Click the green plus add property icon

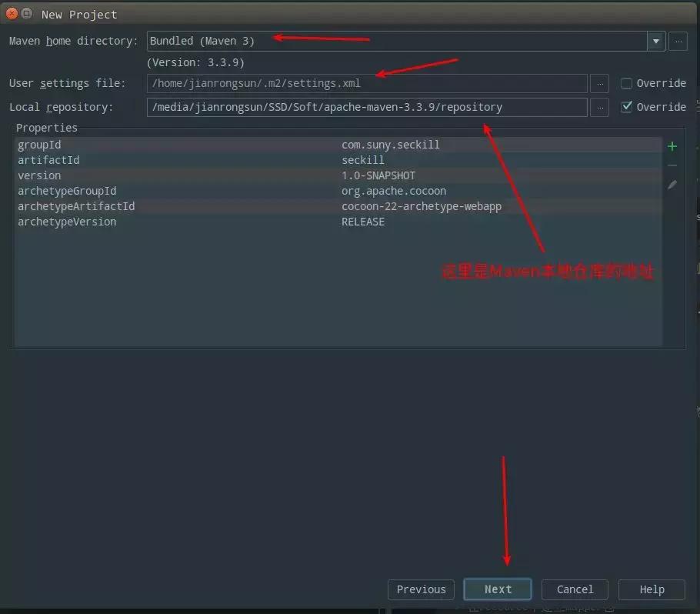[672, 146]
